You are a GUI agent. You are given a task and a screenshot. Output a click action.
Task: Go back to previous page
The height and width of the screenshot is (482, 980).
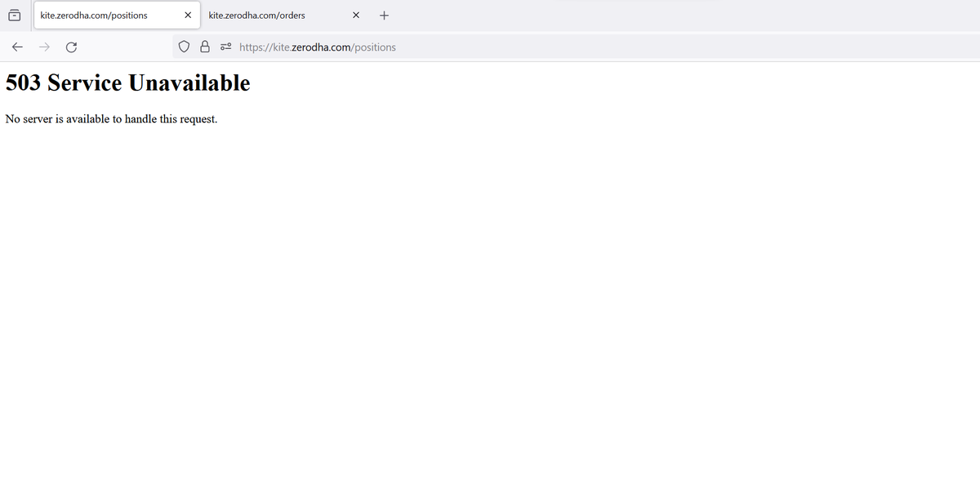point(17,47)
